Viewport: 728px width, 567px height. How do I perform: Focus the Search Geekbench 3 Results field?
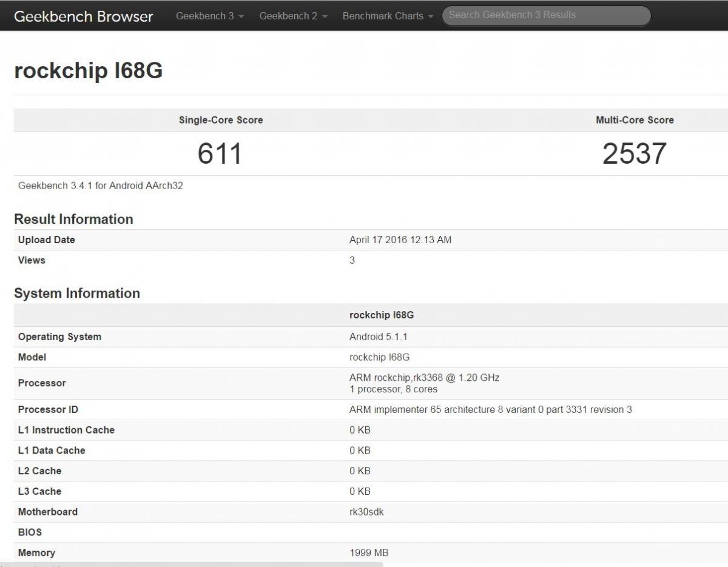pyautogui.click(x=546, y=16)
